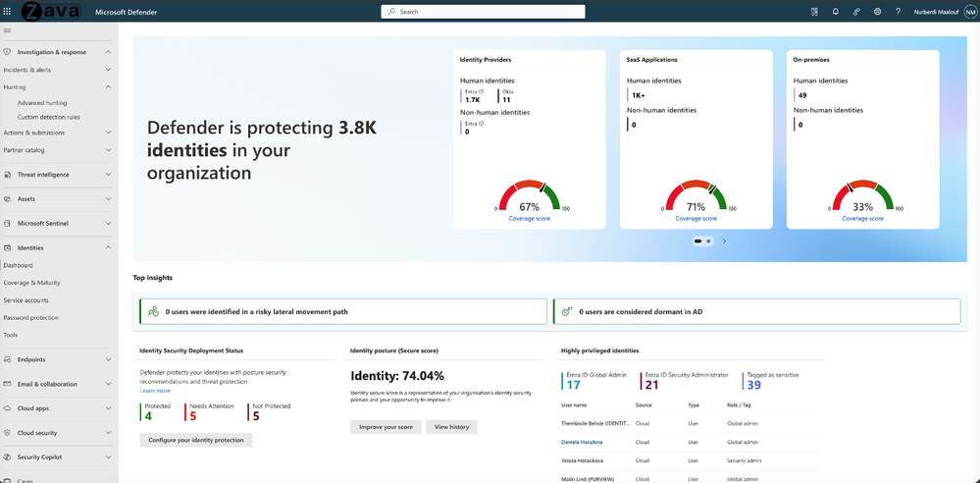Click the Zava logo

point(52,11)
